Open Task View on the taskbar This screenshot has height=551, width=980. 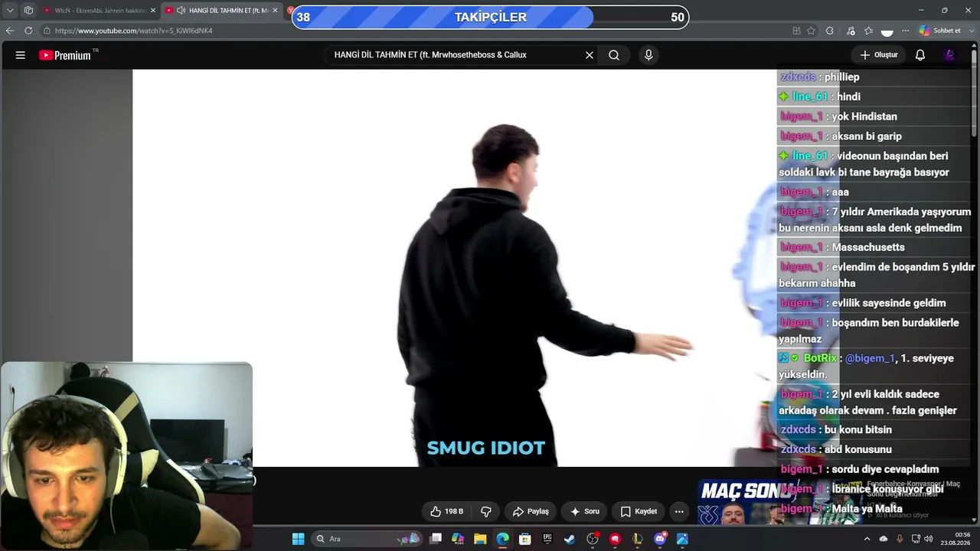pyautogui.click(x=436, y=539)
